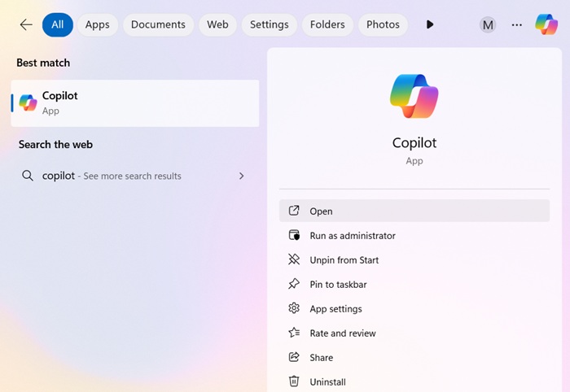Switch to the Apps filter tab

(x=97, y=24)
